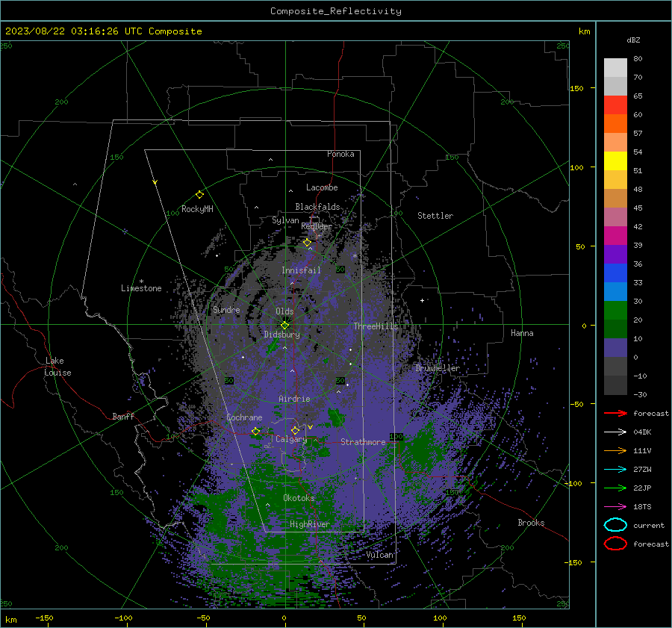Click the red forecast arrow icon in legend
Image resolution: width=672 pixels, height=628 pixels.
coord(615,413)
